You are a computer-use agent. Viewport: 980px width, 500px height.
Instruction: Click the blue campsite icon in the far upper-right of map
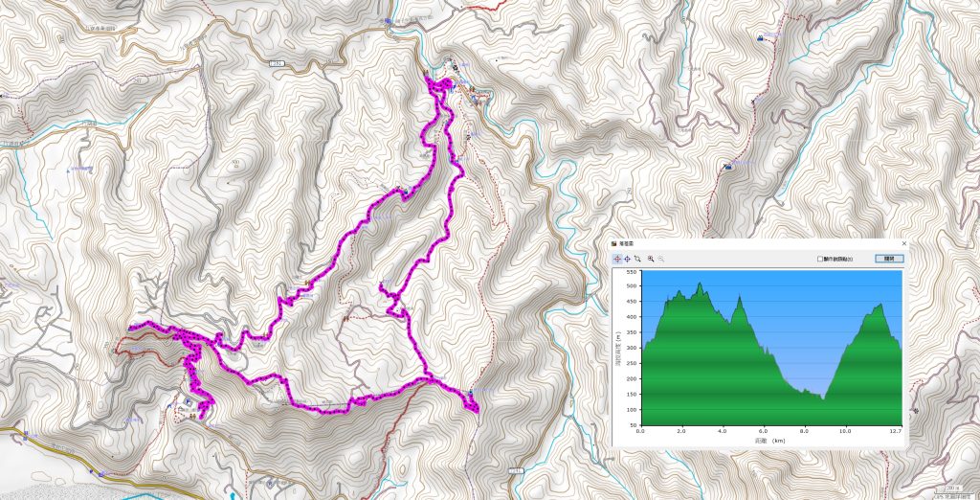pos(760,38)
